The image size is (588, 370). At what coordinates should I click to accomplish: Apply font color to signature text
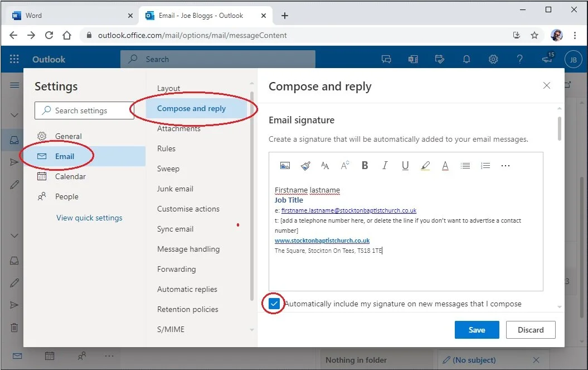[x=445, y=166]
